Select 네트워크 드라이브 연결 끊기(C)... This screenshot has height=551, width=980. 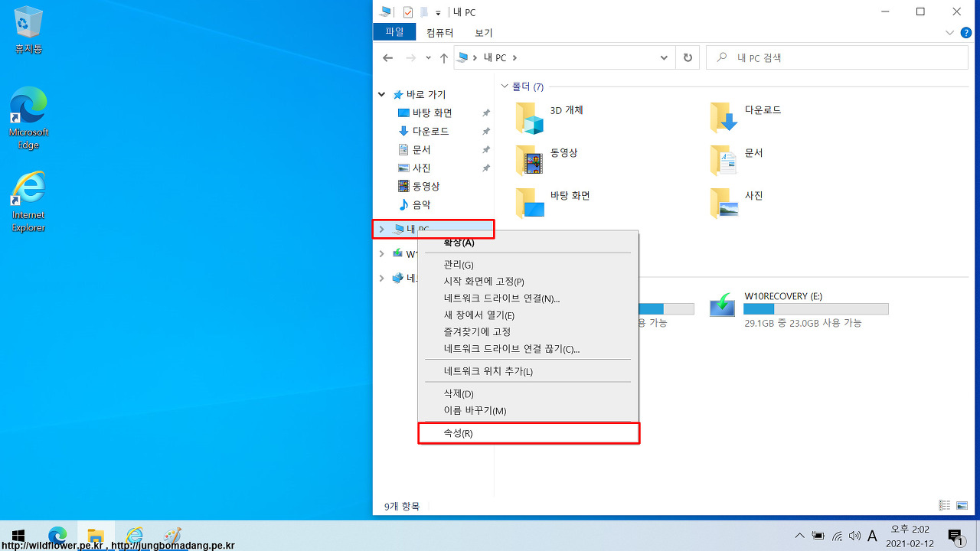coord(528,349)
